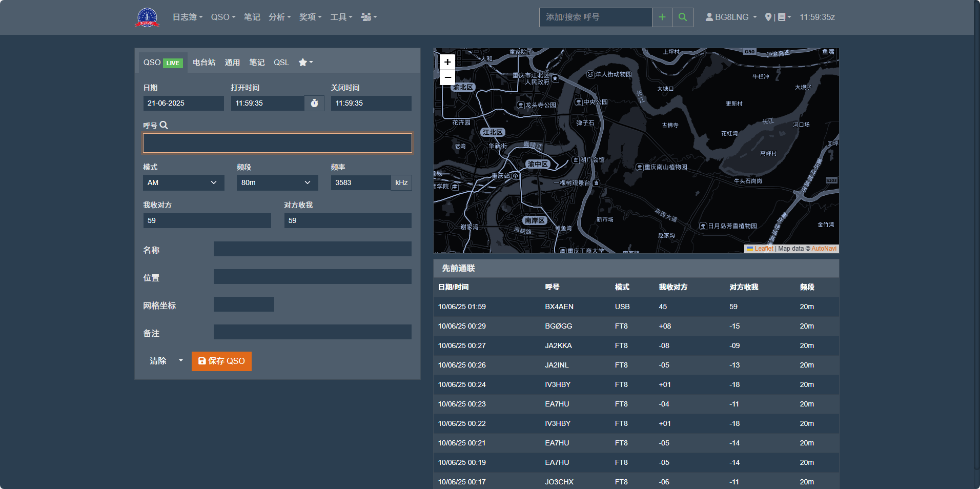Focus the 备注 input field
The image size is (980, 489).
[x=313, y=332]
